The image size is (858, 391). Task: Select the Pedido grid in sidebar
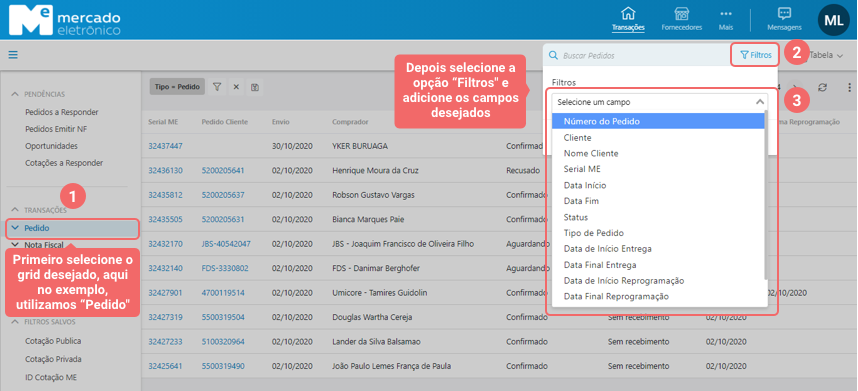72,228
